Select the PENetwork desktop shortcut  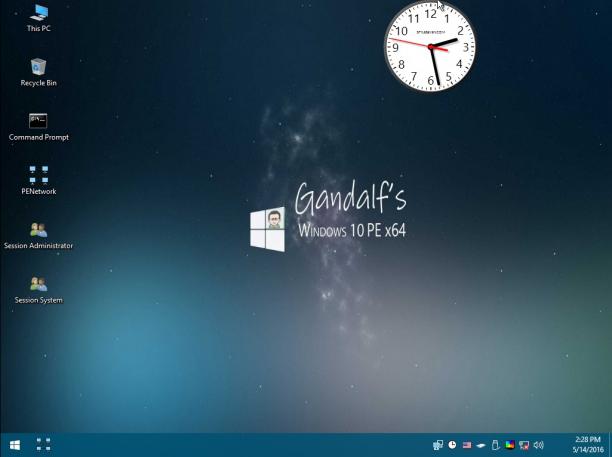[38, 180]
